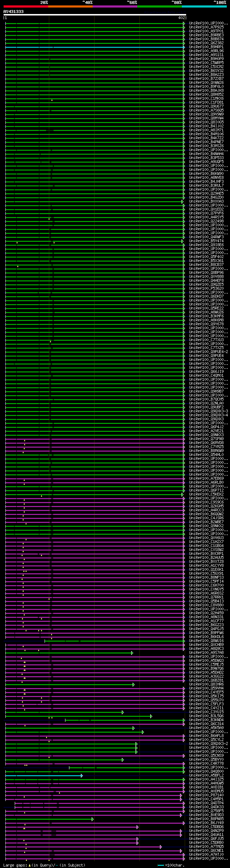This screenshot has width=230, height=868.
Task: Select hit label UniRef100_Q6P4J2
Action: [x=206, y=427]
